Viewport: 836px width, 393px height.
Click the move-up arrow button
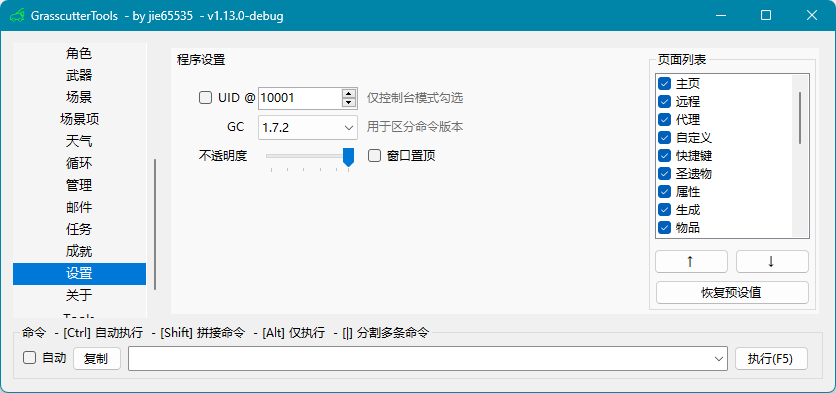coord(691,262)
